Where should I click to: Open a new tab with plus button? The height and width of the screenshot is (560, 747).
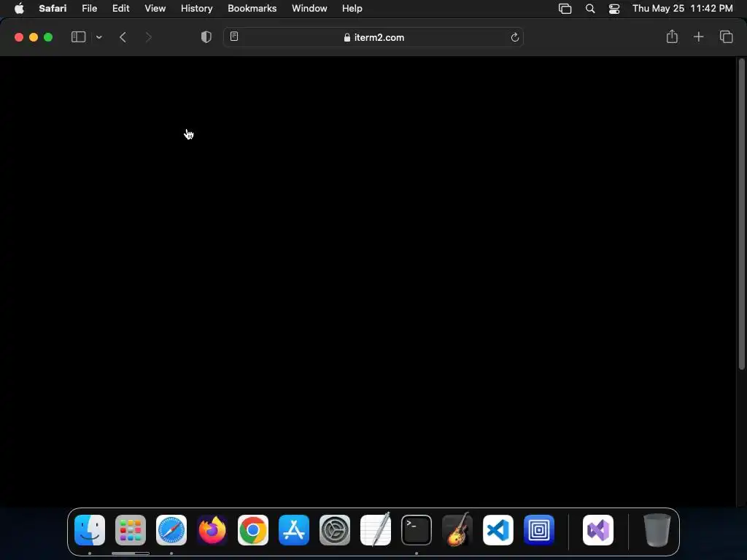point(698,36)
